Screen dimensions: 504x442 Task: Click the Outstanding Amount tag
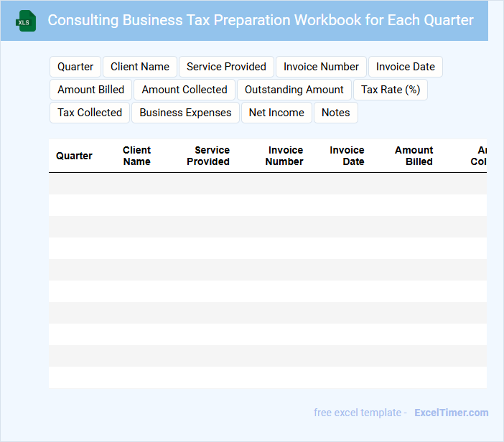294,90
